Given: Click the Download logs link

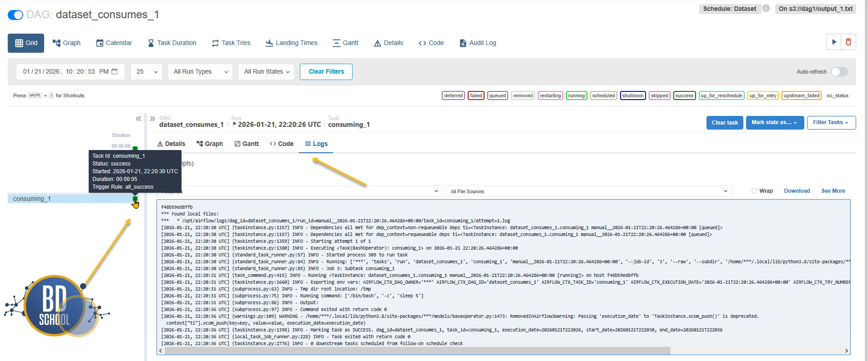Looking at the screenshot, I should 797,191.
